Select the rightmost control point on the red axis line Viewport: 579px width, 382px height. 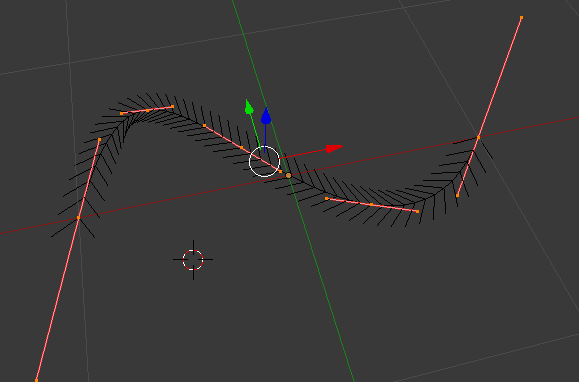479,137
